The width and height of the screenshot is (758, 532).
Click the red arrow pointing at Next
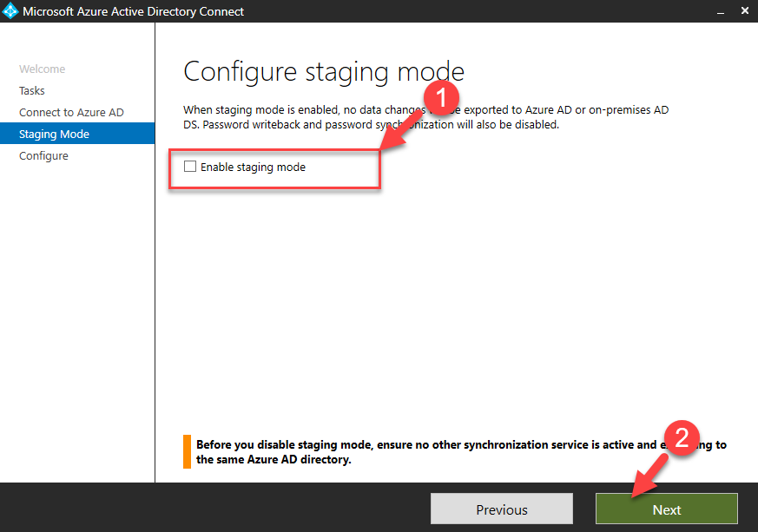[x=650, y=477]
